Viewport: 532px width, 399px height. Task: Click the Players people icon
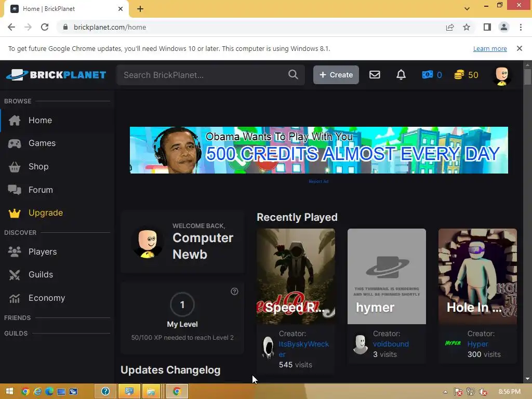pos(15,252)
